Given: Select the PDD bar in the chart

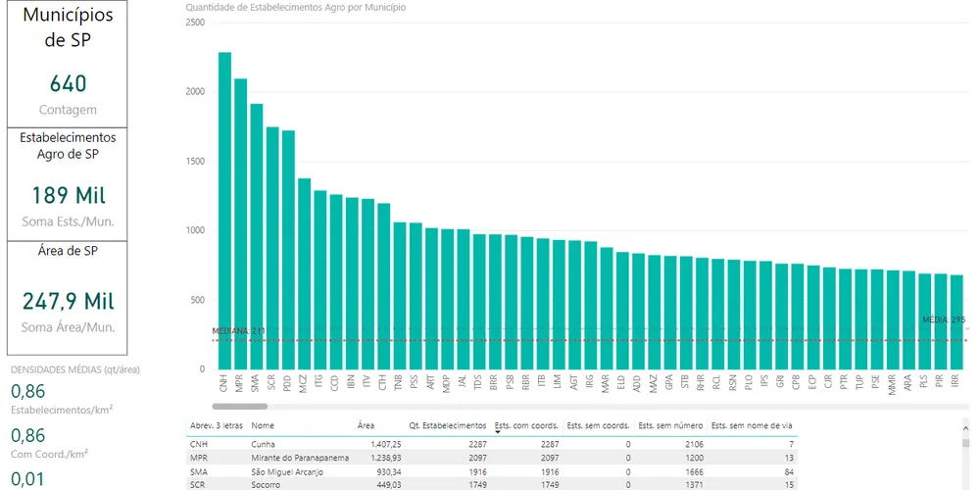Looking at the screenshot, I should 288,250.
